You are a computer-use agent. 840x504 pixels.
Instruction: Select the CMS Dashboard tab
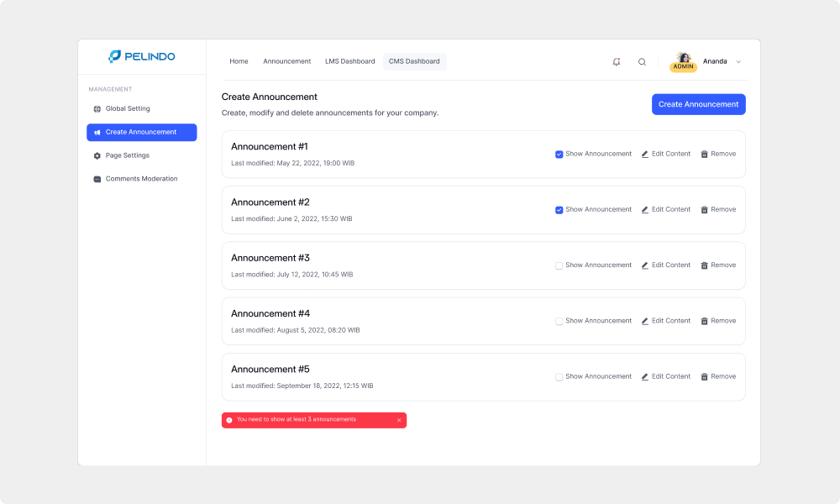[414, 61]
